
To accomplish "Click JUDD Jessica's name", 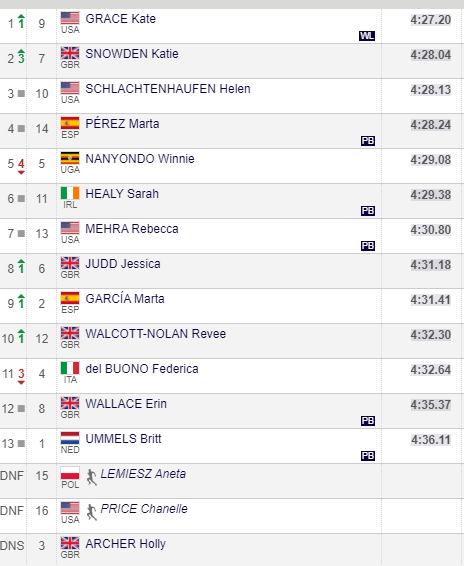I will 123,264.
